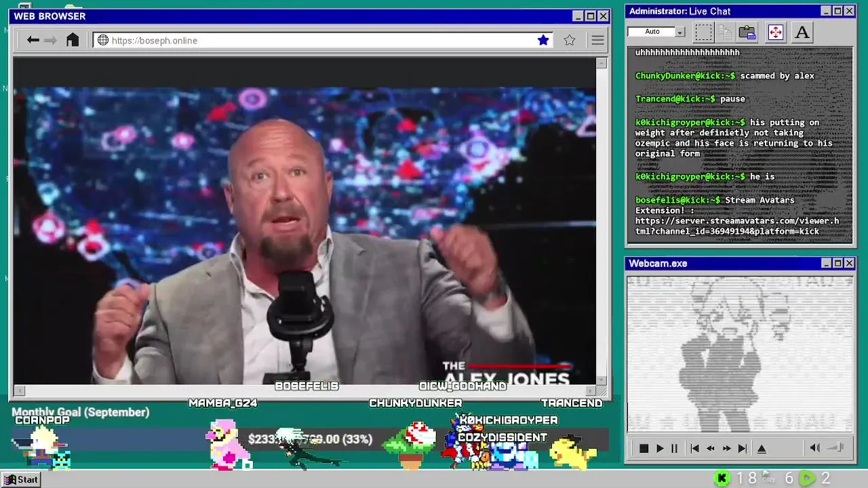Mute the speaker icon in Webcam.exe
The height and width of the screenshot is (488, 868).
click(x=815, y=448)
